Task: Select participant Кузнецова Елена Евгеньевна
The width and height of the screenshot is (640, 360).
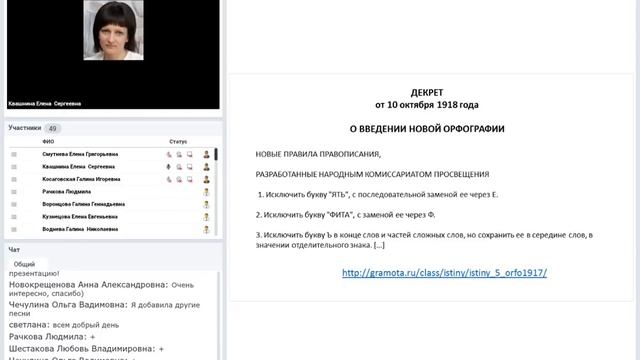Action: (80, 217)
